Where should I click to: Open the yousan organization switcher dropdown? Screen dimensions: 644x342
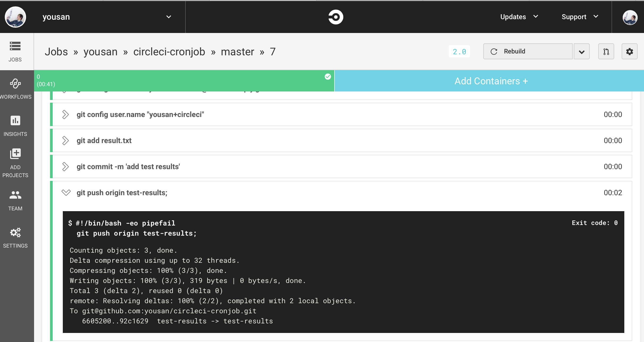pyautogui.click(x=168, y=17)
